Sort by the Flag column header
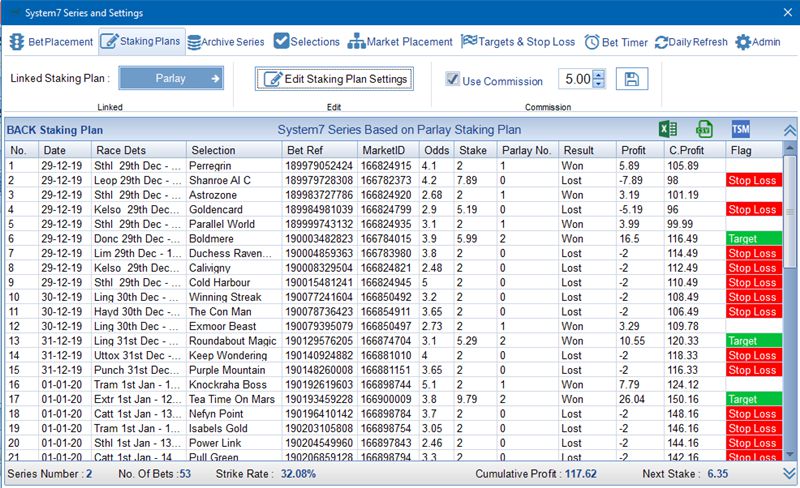This screenshot has width=800, height=488. point(754,150)
